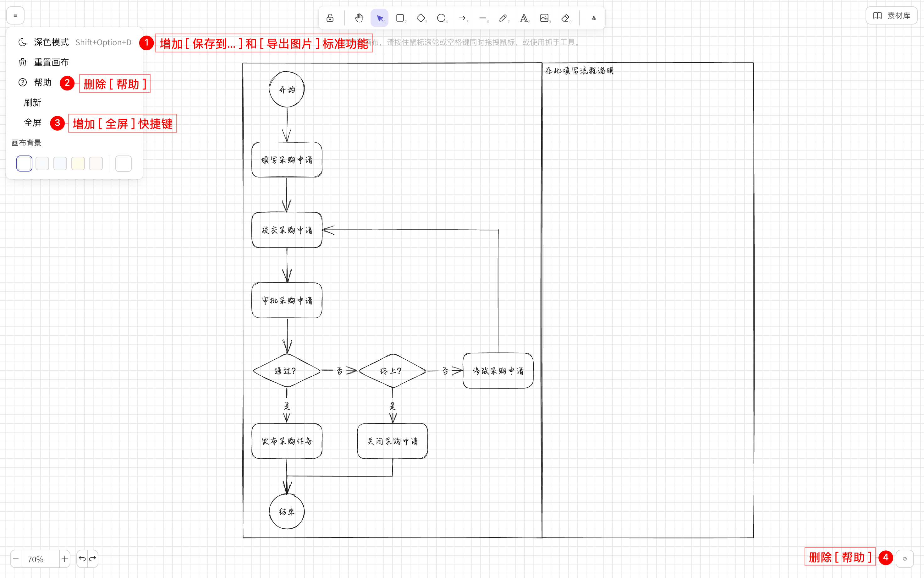Toggle 全屏 fullscreen mode

pos(32,123)
